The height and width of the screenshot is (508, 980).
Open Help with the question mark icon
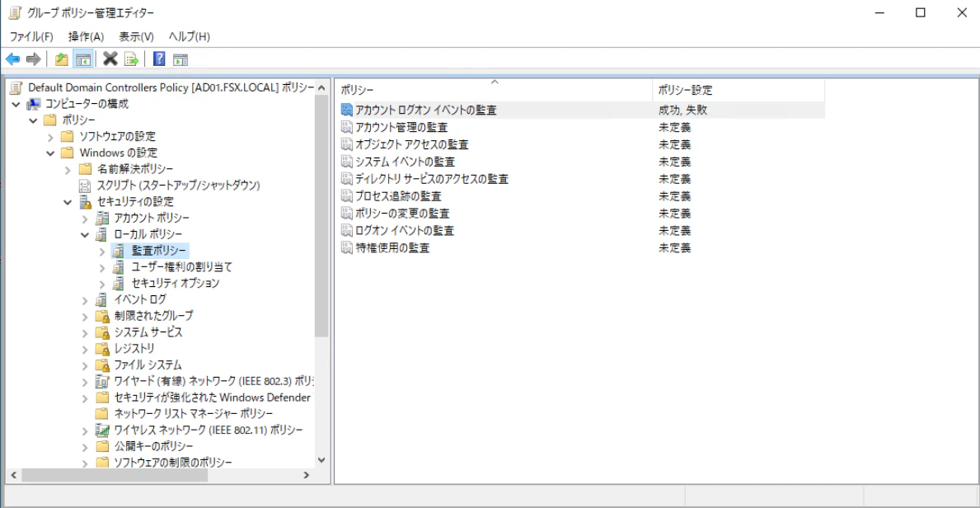[x=159, y=59]
